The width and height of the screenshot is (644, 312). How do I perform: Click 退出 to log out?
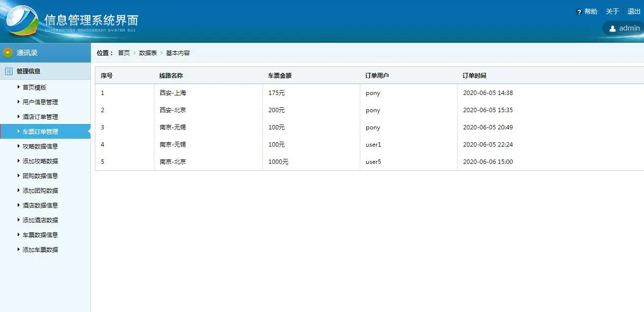point(634,12)
